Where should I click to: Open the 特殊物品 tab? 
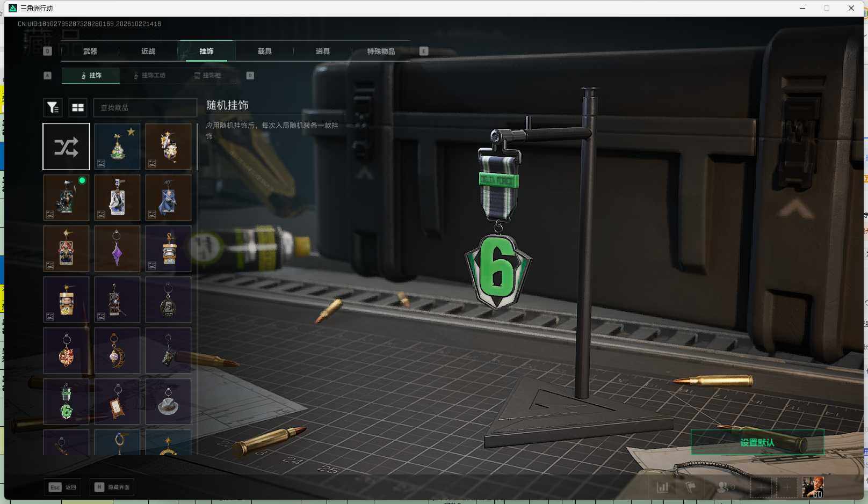381,52
